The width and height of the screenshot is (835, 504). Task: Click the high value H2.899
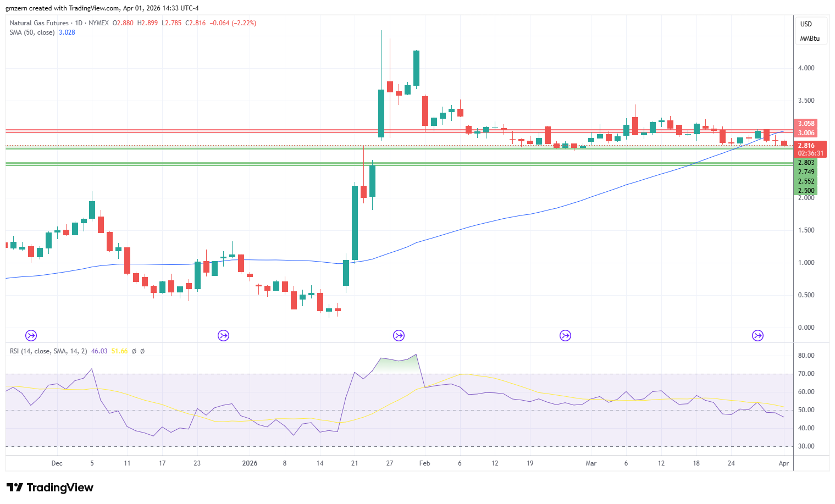click(147, 23)
